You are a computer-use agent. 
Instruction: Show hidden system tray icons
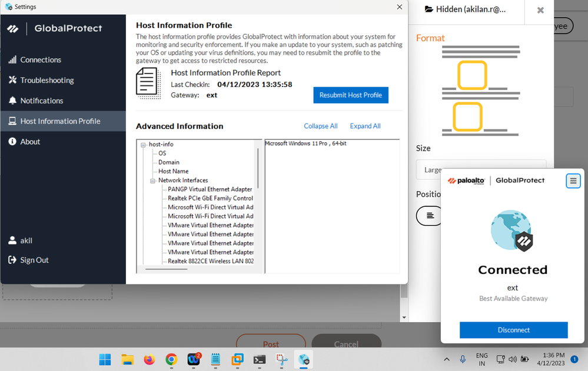click(x=447, y=359)
